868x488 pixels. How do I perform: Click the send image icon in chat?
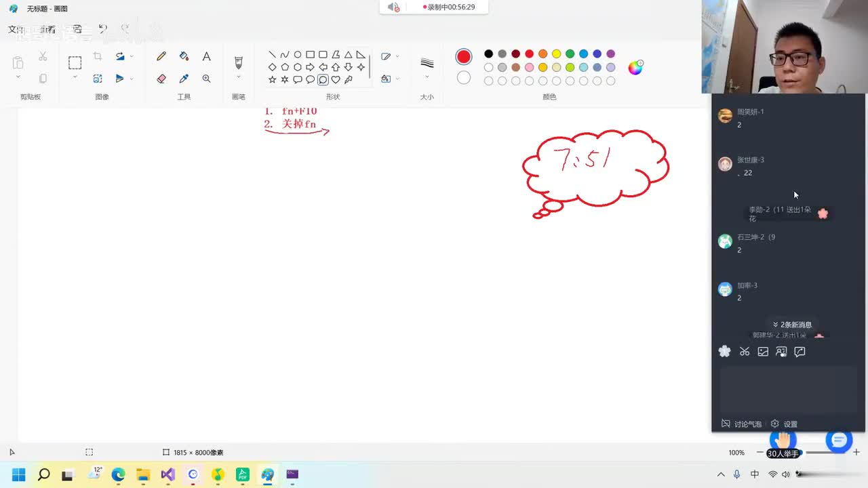point(763,351)
